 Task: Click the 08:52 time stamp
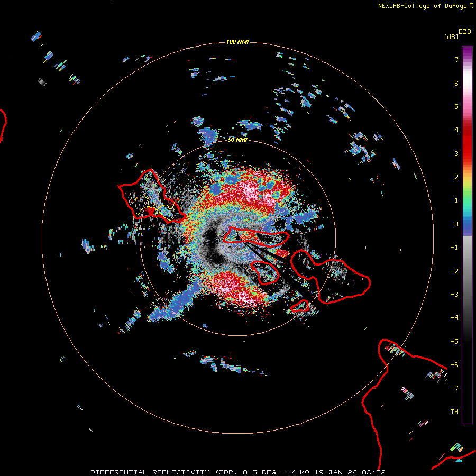[x=374, y=472]
